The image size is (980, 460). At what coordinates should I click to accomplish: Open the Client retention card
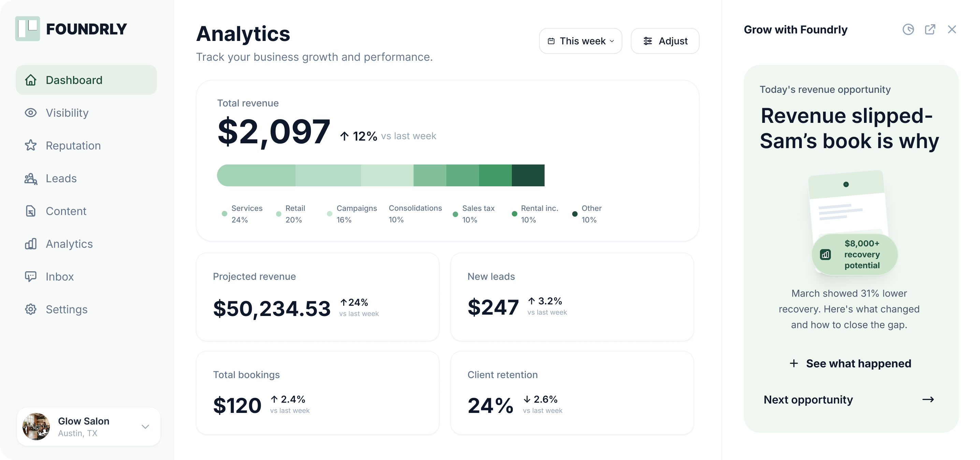click(x=572, y=393)
